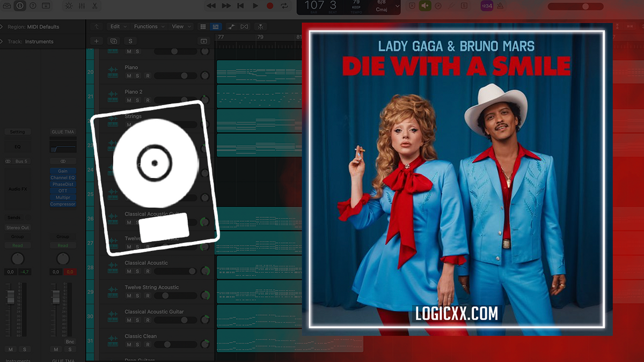Open the Mixer faders icon
This screenshot has width=644, height=362.
click(x=82, y=6)
